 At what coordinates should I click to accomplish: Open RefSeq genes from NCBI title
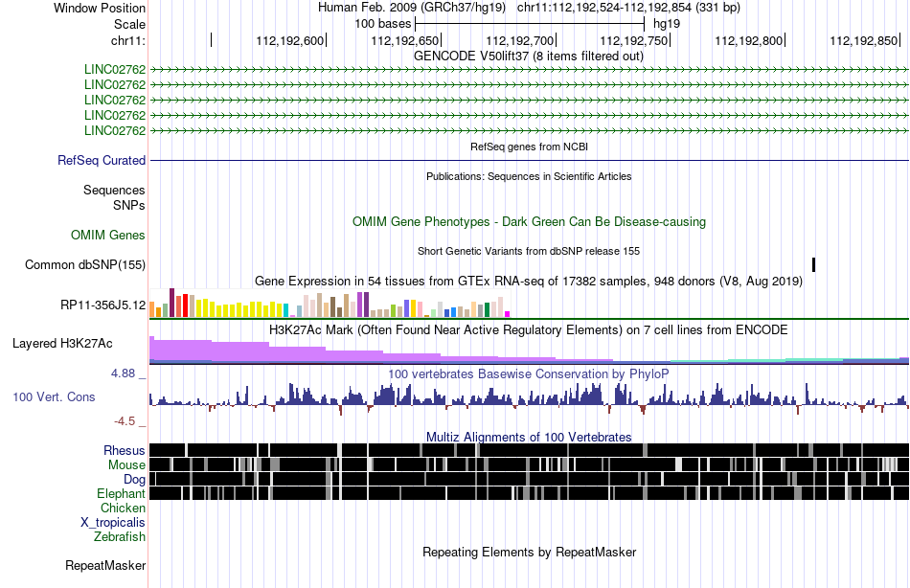click(x=529, y=147)
